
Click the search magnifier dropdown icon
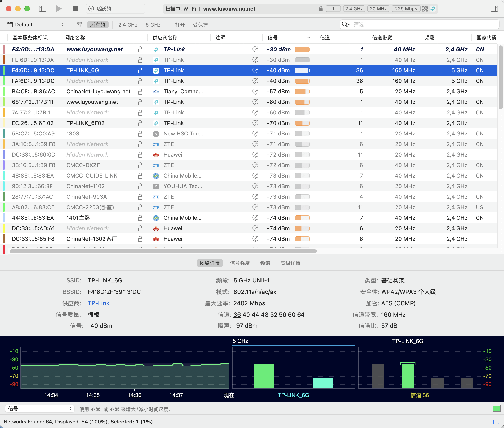(x=346, y=24)
